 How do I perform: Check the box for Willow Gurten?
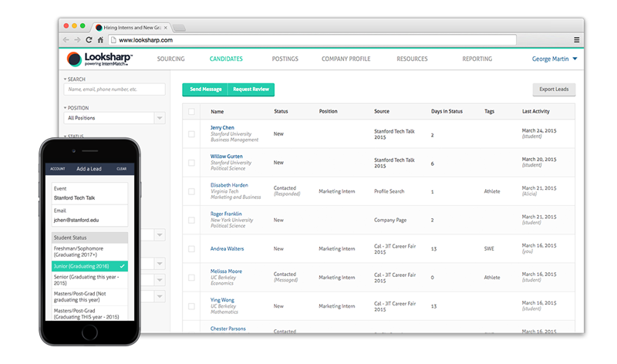191,163
